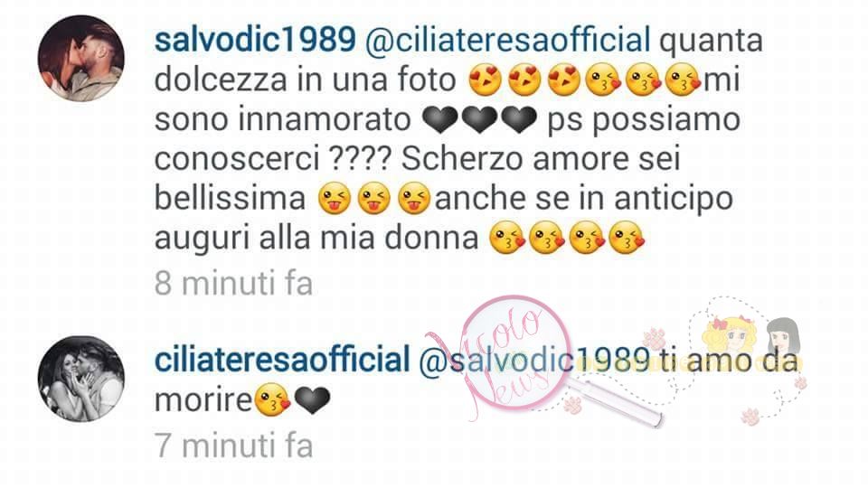Open ciliateresaofficial's black-and-white profile picture

81,379
